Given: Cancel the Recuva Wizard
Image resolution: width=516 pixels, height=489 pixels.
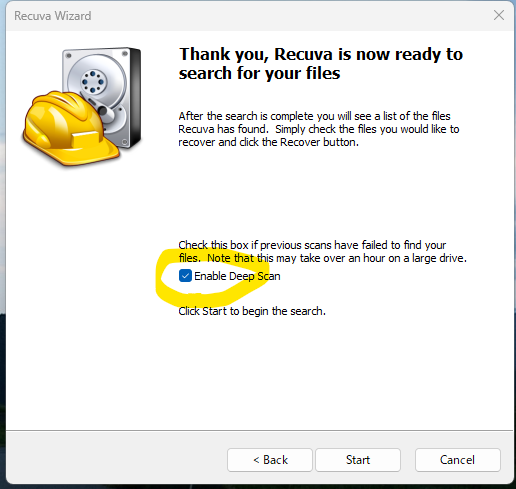Looking at the screenshot, I should tap(457, 460).
